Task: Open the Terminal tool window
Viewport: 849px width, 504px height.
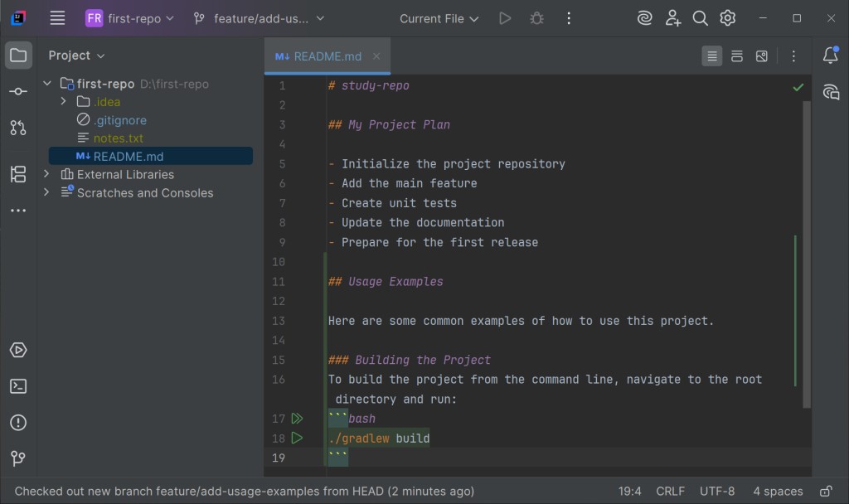Action: click(x=18, y=386)
